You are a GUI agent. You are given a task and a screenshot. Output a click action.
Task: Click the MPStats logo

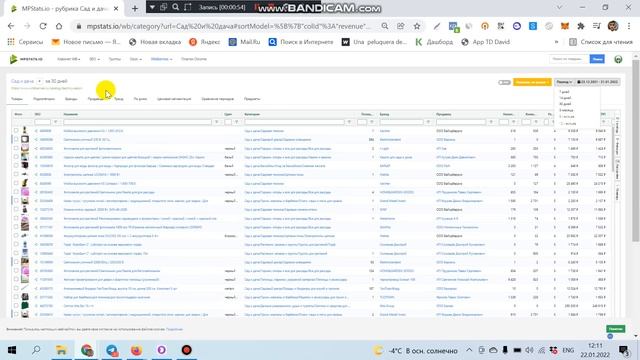26,59
